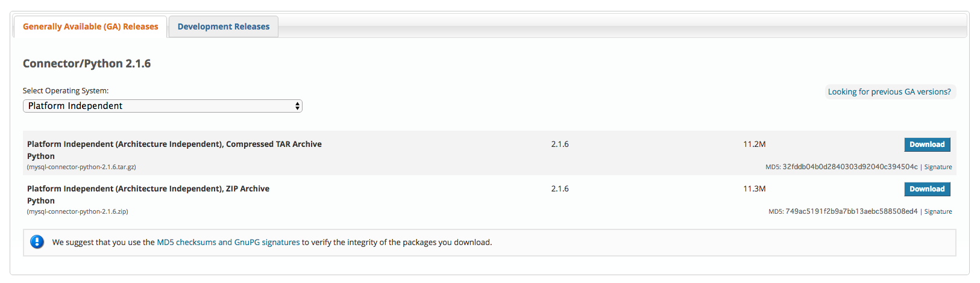Image resolution: width=980 pixels, height=283 pixels.
Task: Open the Platform Independent operating system dropdown
Action: pyautogui.click(x=162, y=106)
